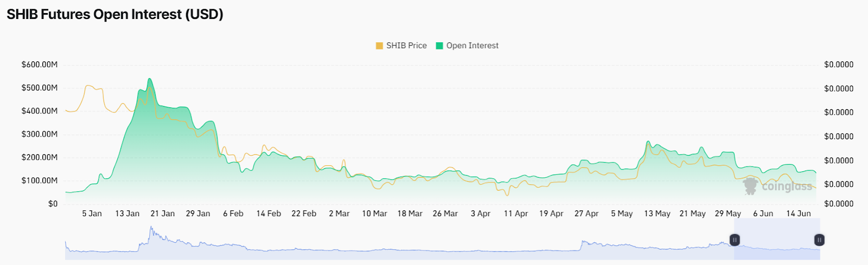
Task: Click the right range slider handle
Action: pyautogui.click(x=819, y=240)
